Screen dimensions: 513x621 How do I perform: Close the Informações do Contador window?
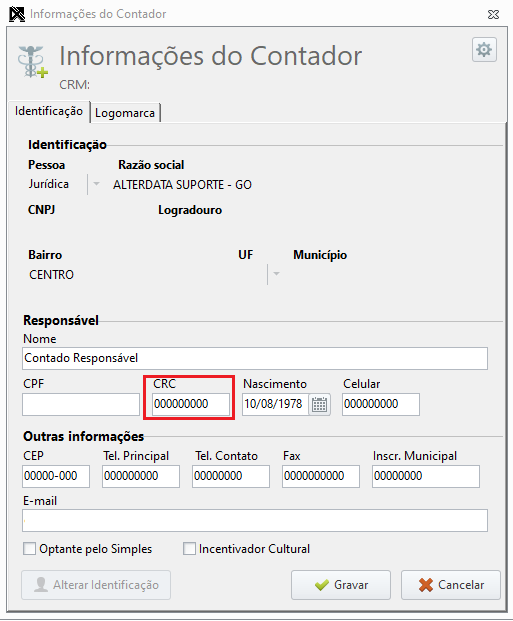tap(493, 15)
